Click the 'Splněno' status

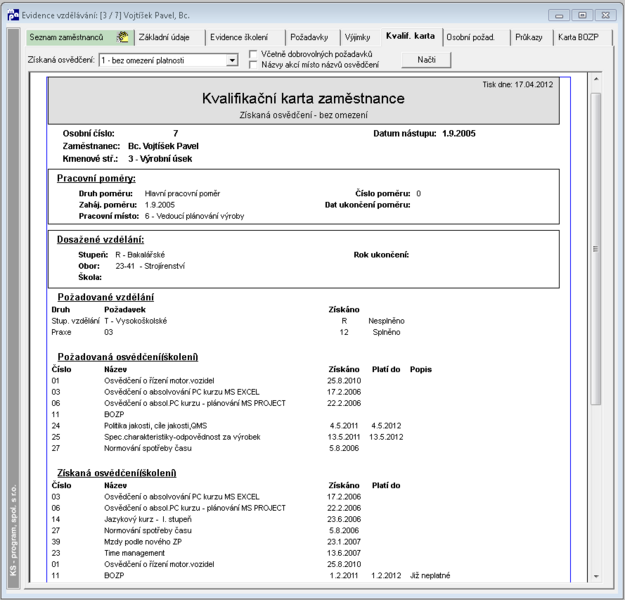pyautogui.click(x=386, y=332)
